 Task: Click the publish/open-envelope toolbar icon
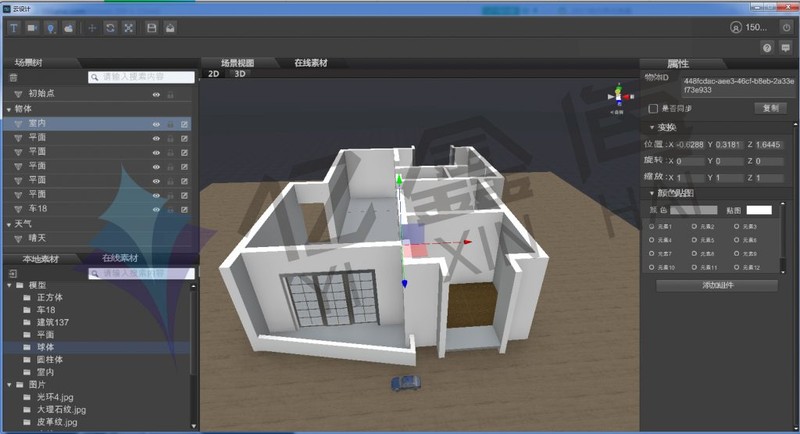click(x=170, y=28)
